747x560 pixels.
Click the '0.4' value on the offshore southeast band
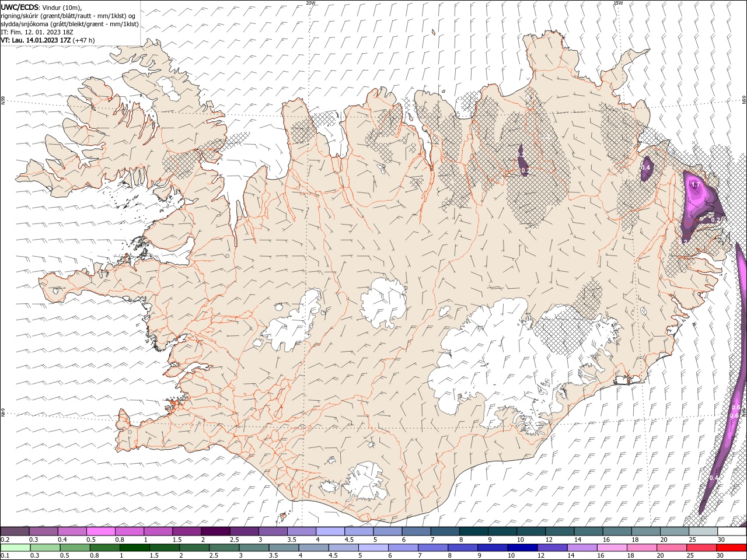(714, 478)
